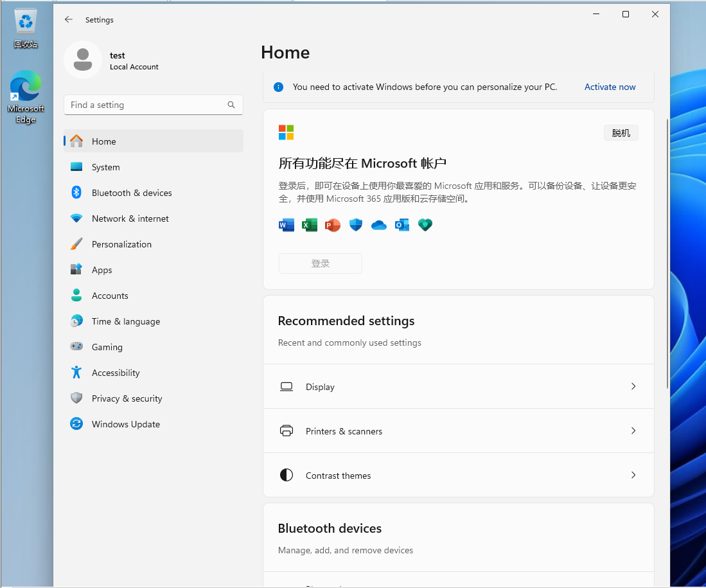Click the System monitor icon
Screen dimensions: 706x588
[76, 166]
